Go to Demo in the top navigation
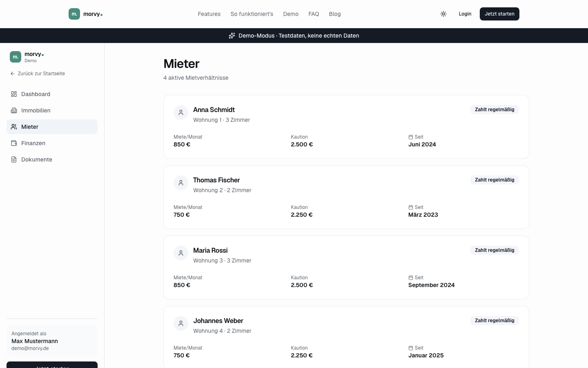The height and width of the screenshot is (368, 588). coord(291,14)
